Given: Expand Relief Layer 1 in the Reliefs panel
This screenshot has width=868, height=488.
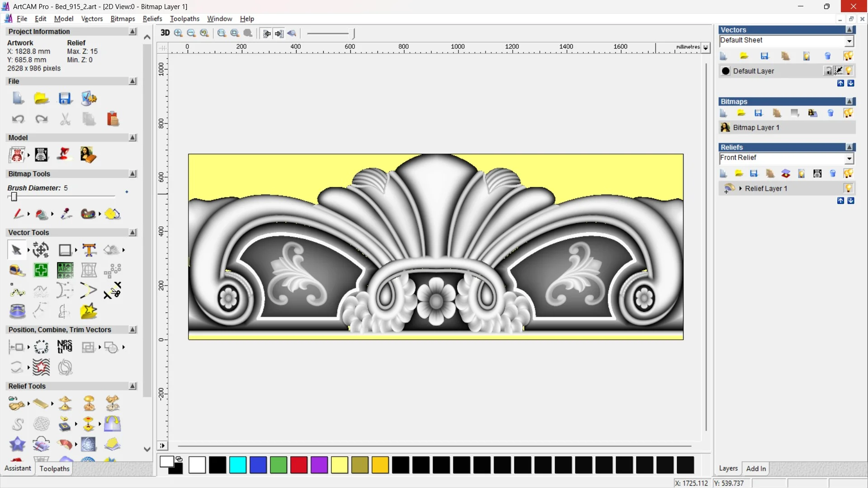Looking at the screenshot, I should [x=741, y=188].
